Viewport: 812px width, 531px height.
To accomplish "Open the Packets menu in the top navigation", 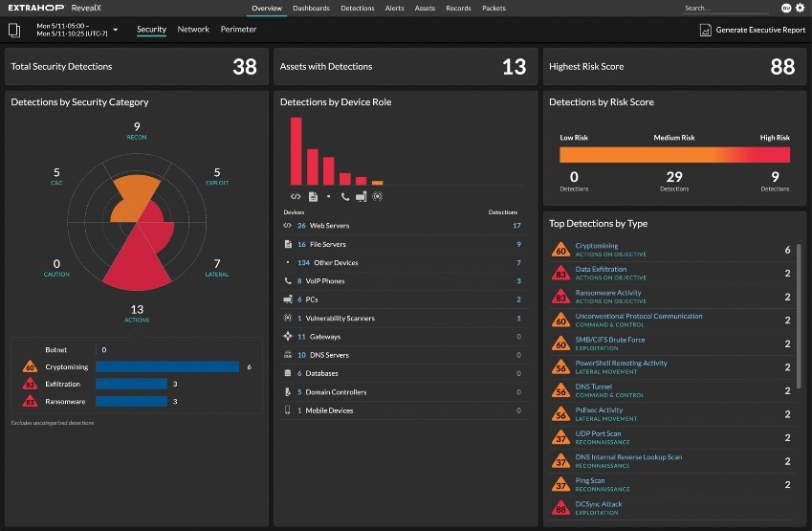I will pos(494,8).
